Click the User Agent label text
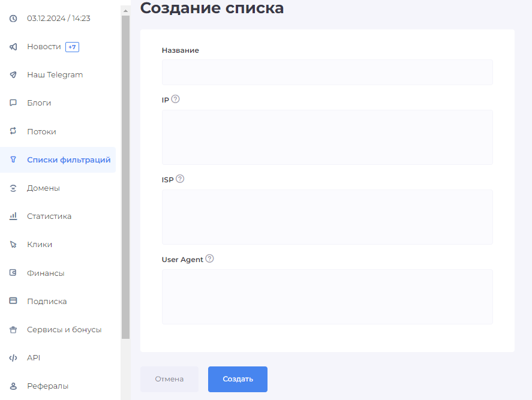 (x=182, y=260)
